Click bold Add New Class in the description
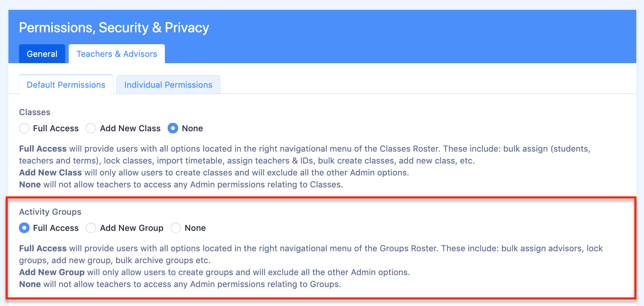The image size is (644, 306). coord(51,173)
